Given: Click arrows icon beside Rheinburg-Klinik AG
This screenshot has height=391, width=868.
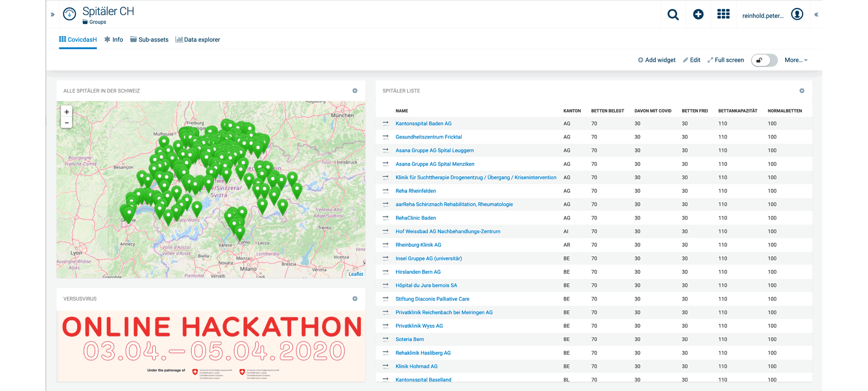Looking at the screenshot, I should tap(386, 245).
